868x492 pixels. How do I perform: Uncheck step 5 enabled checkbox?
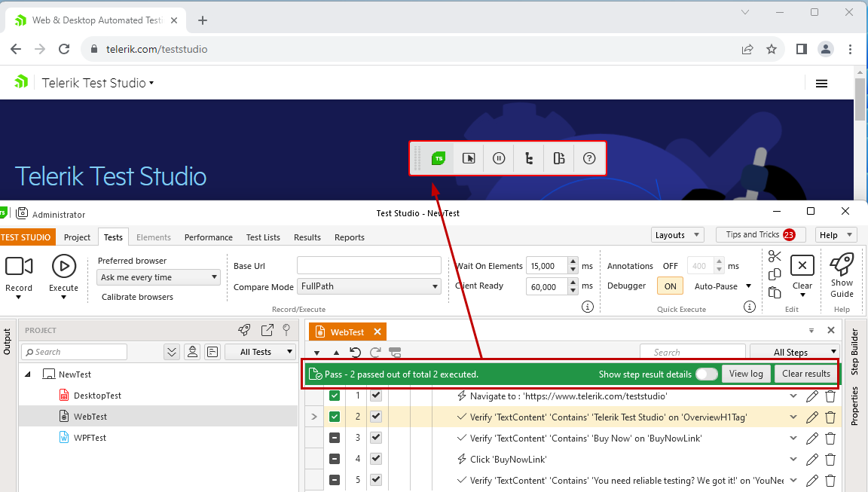point(376,479)
